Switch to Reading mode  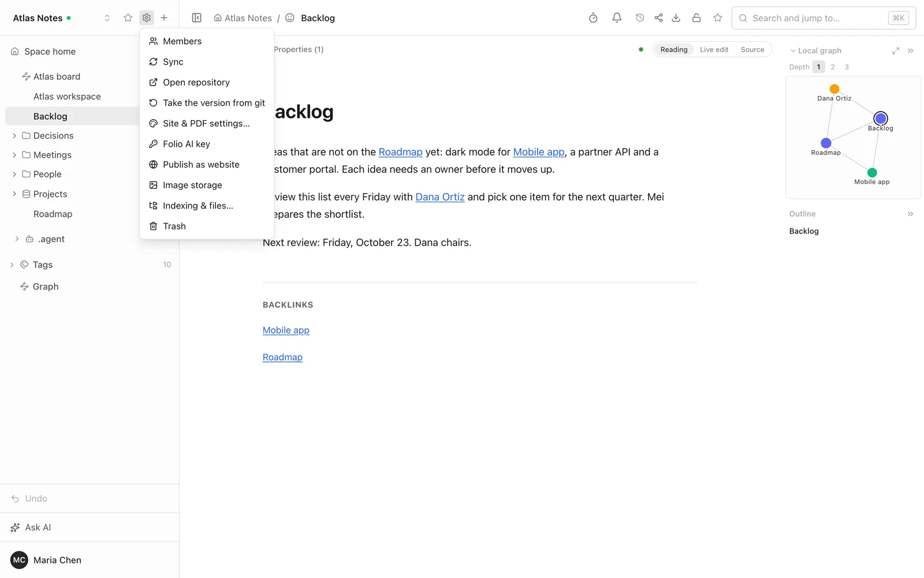point(674,50)
